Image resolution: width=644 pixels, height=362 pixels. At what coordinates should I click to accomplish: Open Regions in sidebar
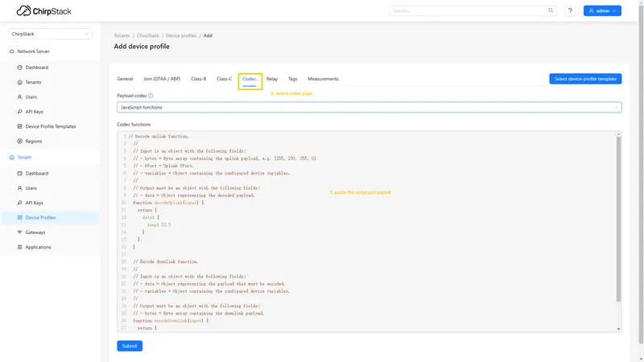(34, 142)
